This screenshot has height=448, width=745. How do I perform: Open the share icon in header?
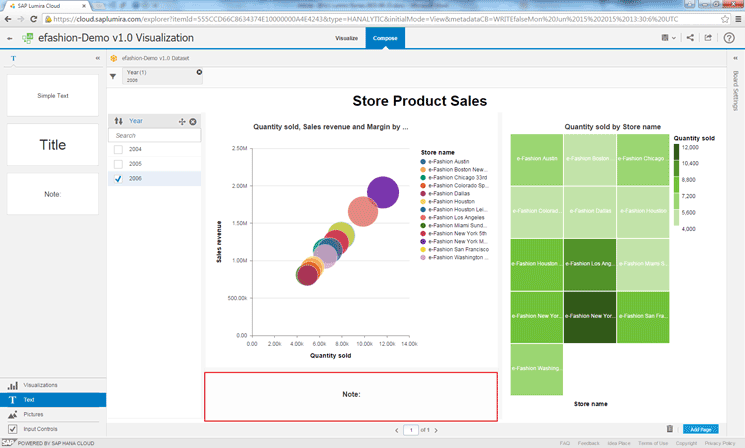click(690, 38)
